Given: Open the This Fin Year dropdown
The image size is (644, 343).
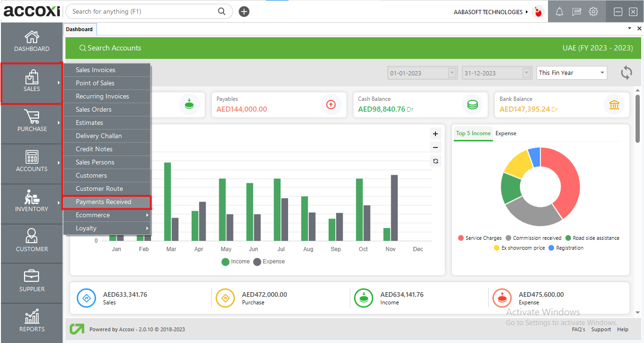Looking at the screenshot, I should 572,73.
